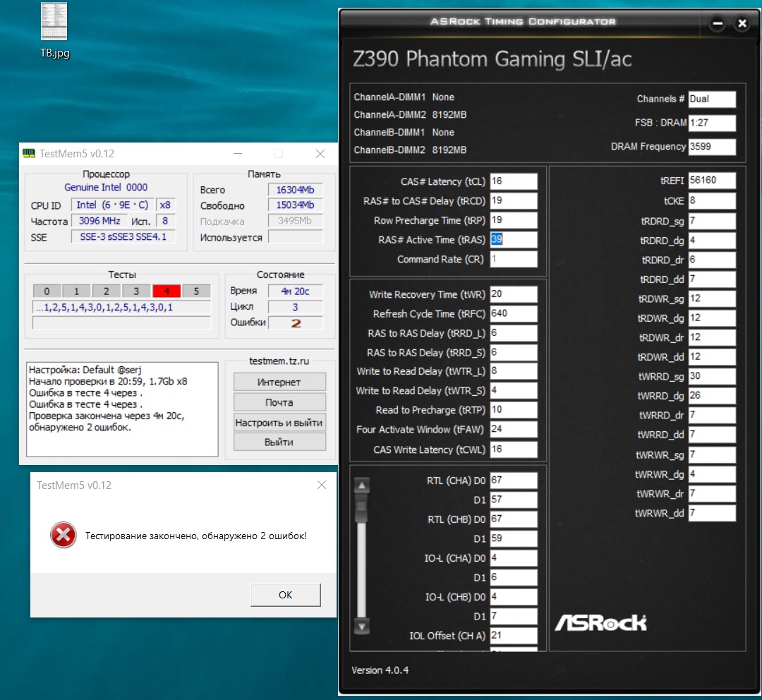
Task: Click the tWRRD_dg field showing 26
Action: (x=712, y=396)
